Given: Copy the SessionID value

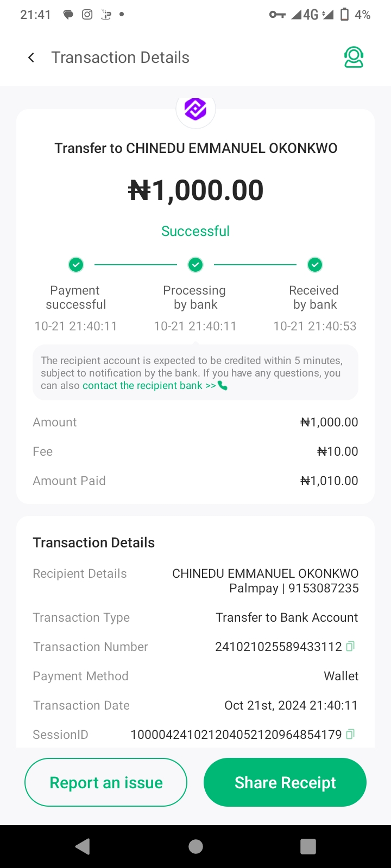Looking at the screenshot, I should [350, 734].
